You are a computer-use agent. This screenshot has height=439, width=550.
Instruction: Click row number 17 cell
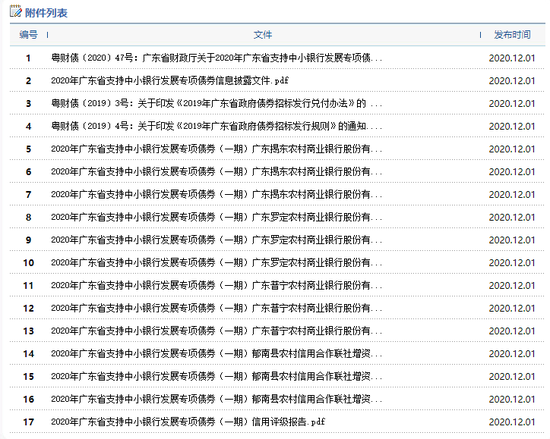(x=28, y=422)
